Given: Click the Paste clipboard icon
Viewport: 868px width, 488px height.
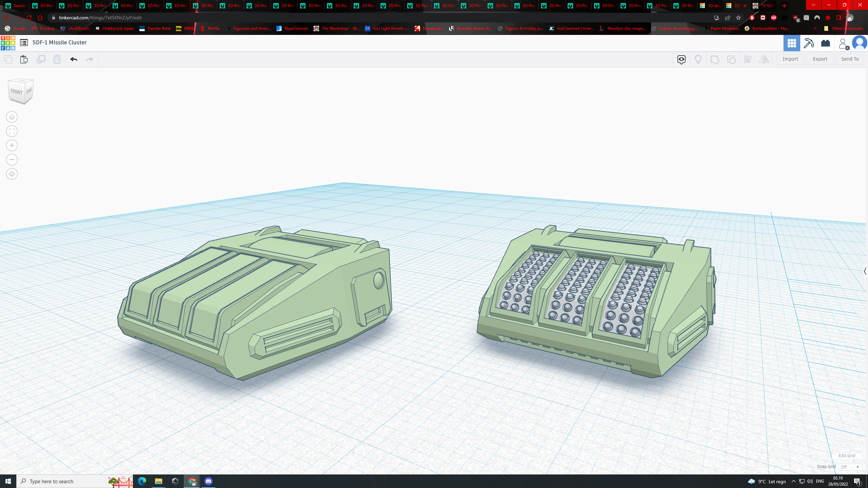Looking at the screenshot, I should 24,60.
